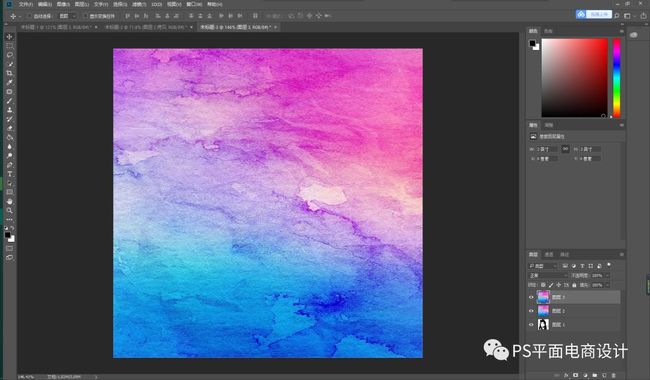Screen dimensions: 650x380
Task: Select the Rectangle shape tool
Action: pos(10,192)
